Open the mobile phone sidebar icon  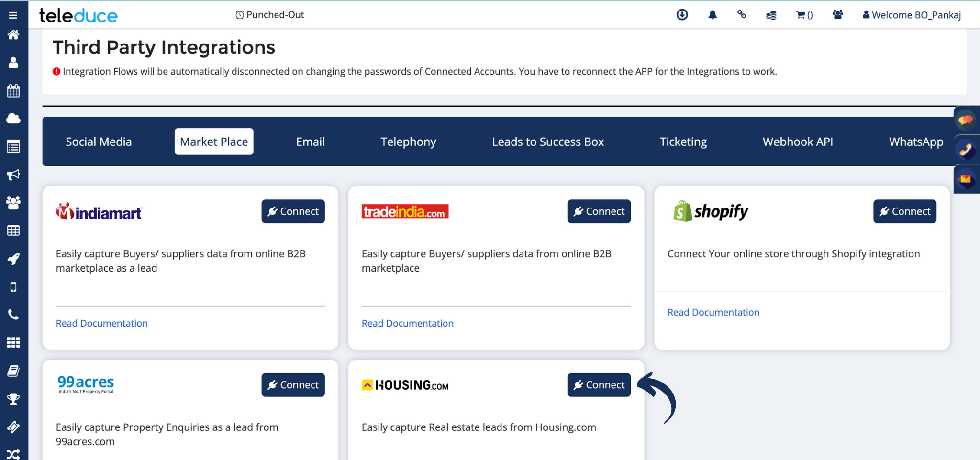(13, 287)
